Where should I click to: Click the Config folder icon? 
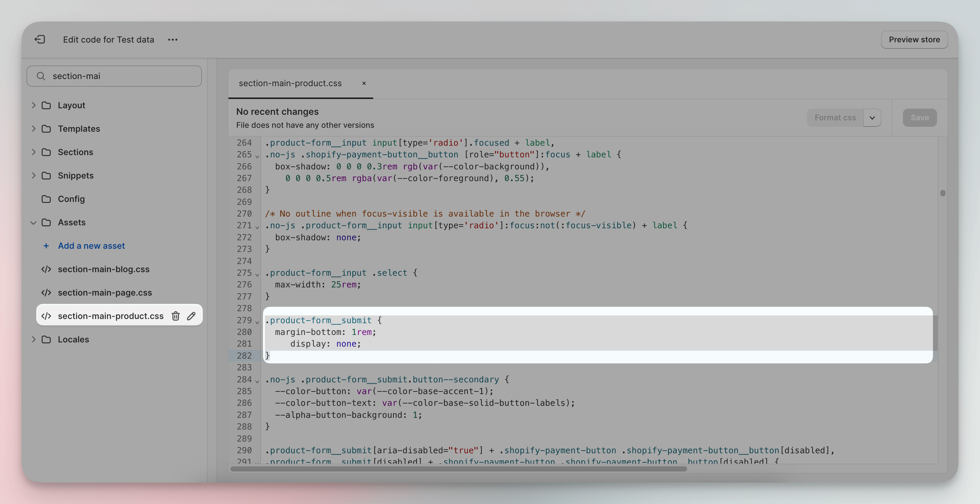47,199
